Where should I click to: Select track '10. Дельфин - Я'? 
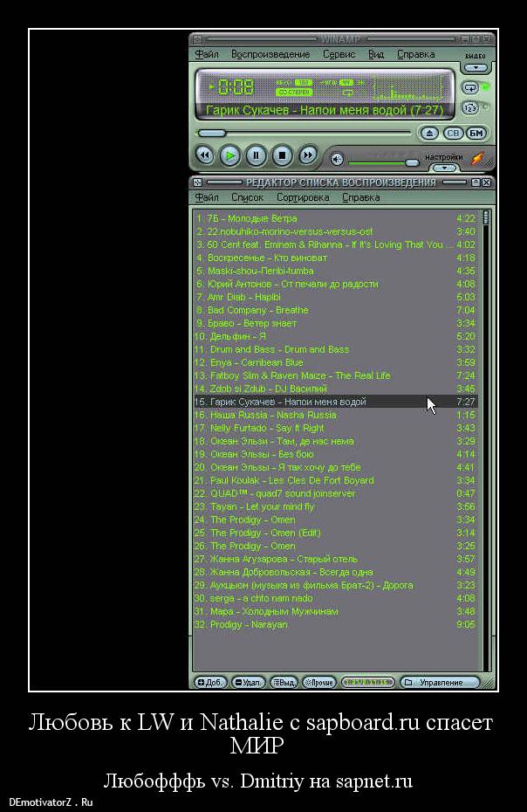(335, 336)
